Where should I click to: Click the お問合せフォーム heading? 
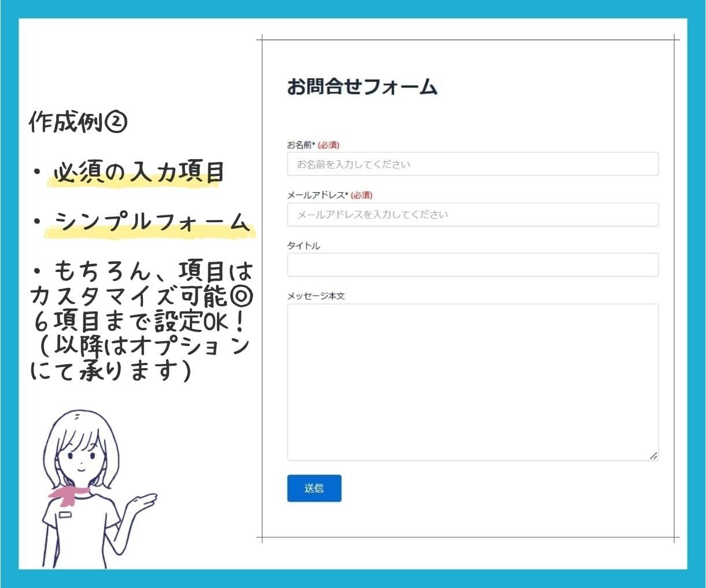(362, 87)
